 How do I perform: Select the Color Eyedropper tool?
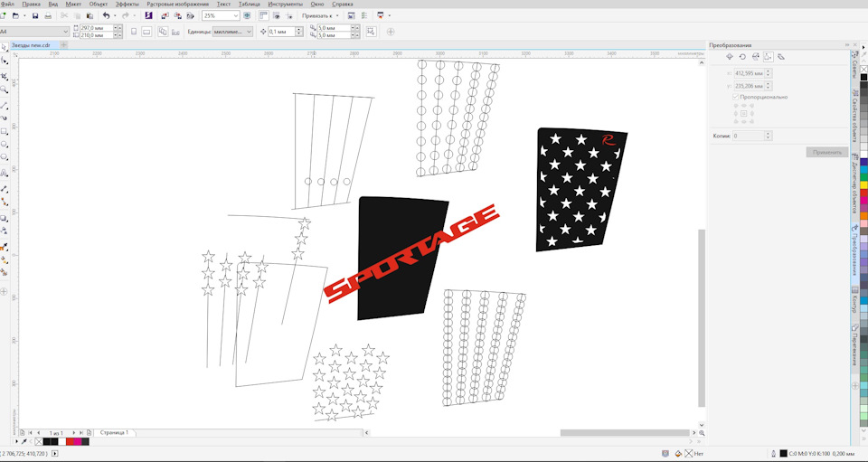[4, 246]
